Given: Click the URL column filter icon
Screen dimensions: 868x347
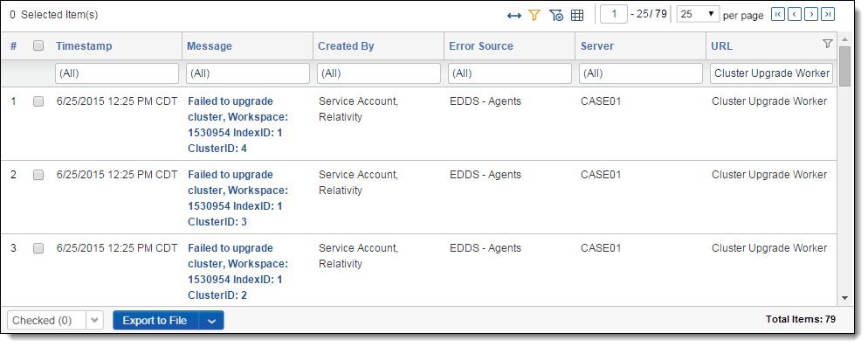Looking at the screenshot, I should 828,44.
